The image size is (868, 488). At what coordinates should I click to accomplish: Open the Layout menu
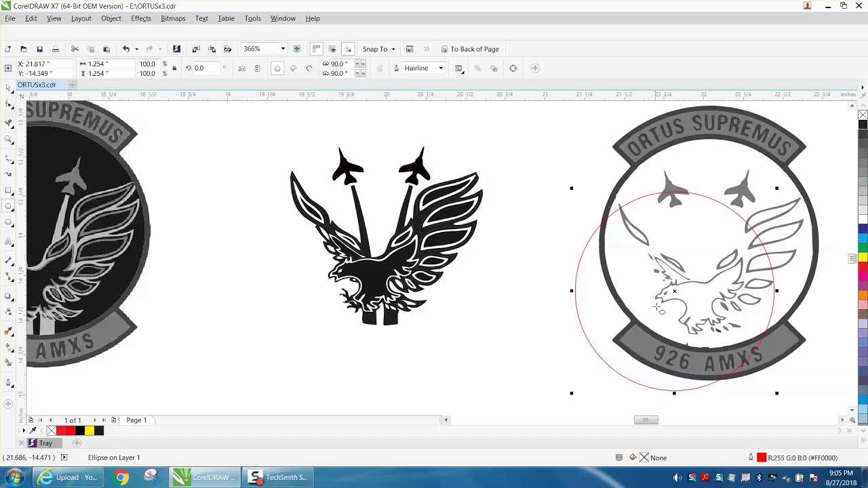tap(81, 18)
